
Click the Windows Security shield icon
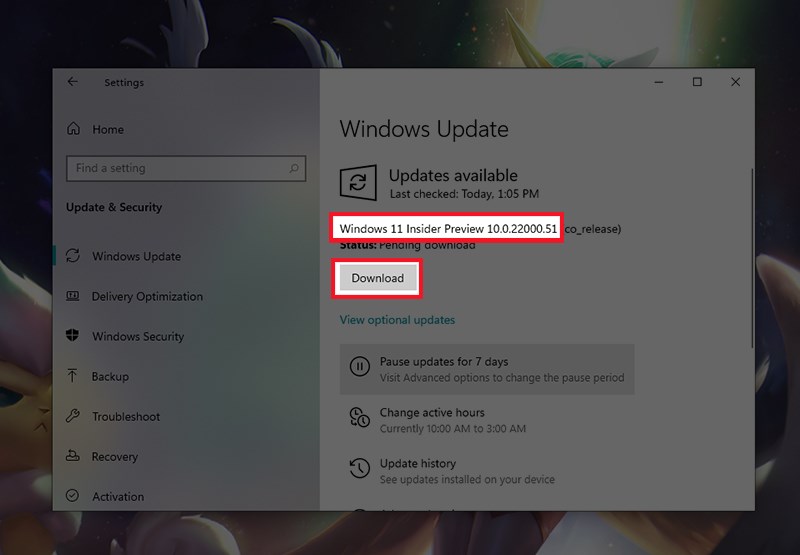tap(72, 335)
